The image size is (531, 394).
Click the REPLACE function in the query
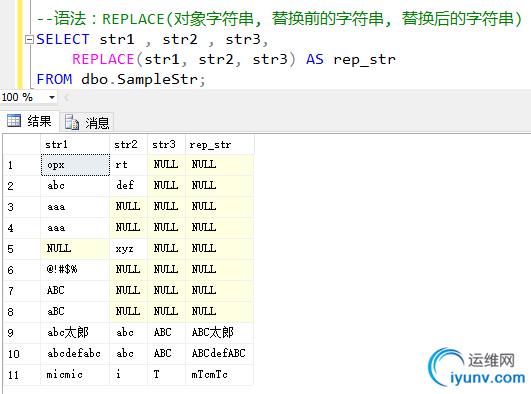click(103, 59)
